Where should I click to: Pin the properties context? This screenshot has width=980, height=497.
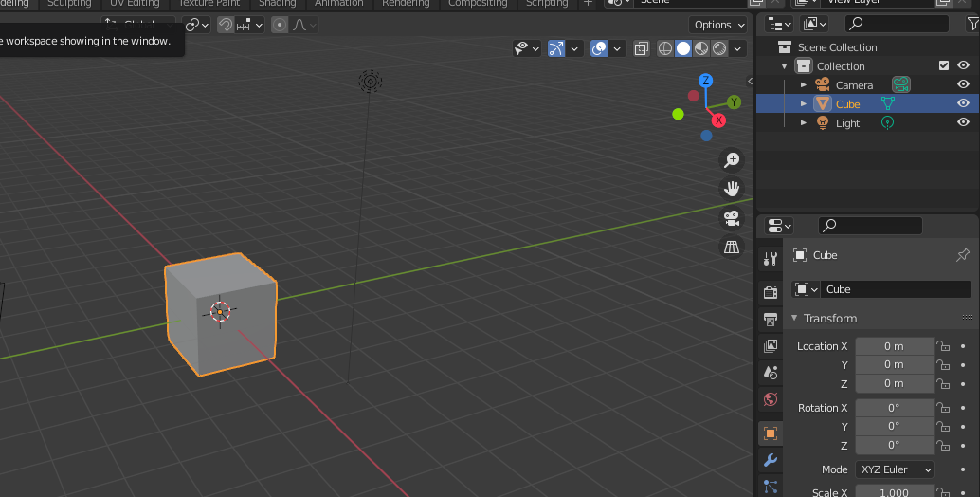point(963,255)
